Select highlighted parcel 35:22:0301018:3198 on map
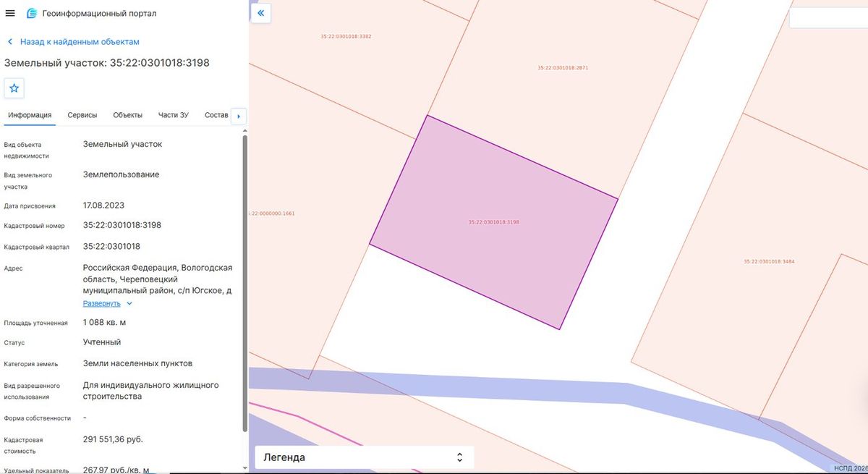This screenshot has height=474, width=868. pos(494,222)
